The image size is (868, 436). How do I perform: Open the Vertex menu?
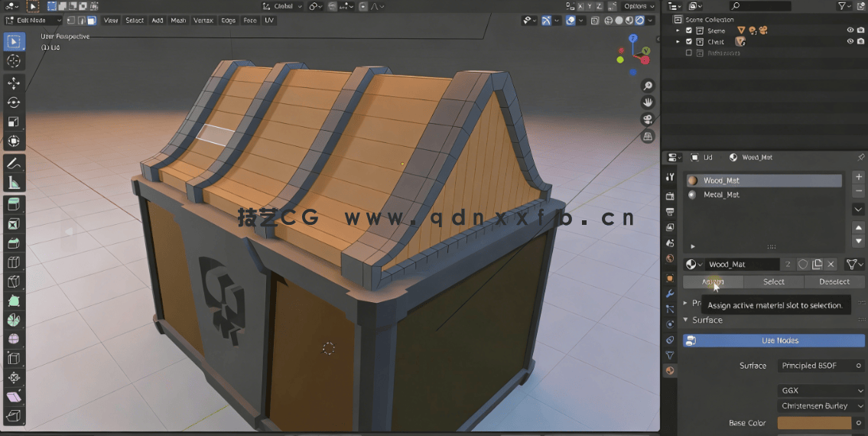(x=203, y=21)
